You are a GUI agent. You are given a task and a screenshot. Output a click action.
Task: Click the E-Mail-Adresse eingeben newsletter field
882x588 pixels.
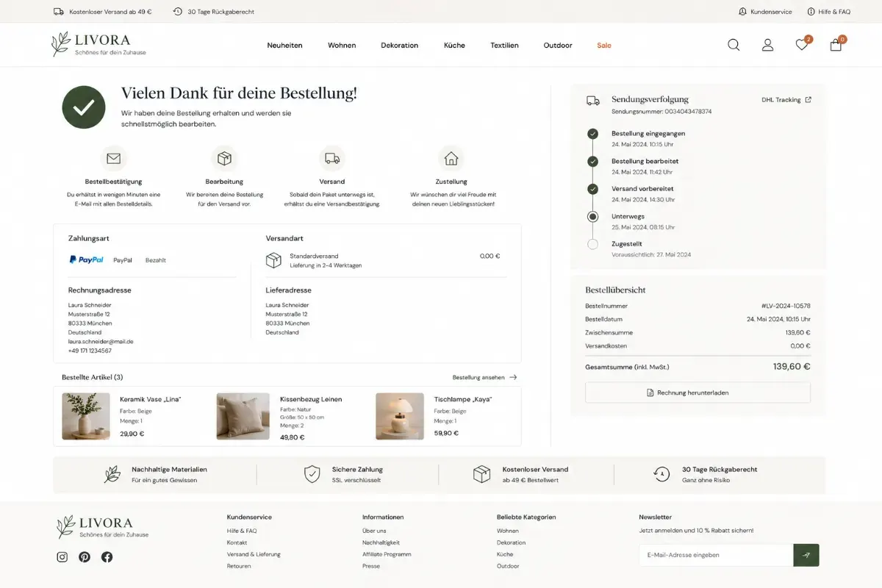pyautogui.click(x=717, y=555)
